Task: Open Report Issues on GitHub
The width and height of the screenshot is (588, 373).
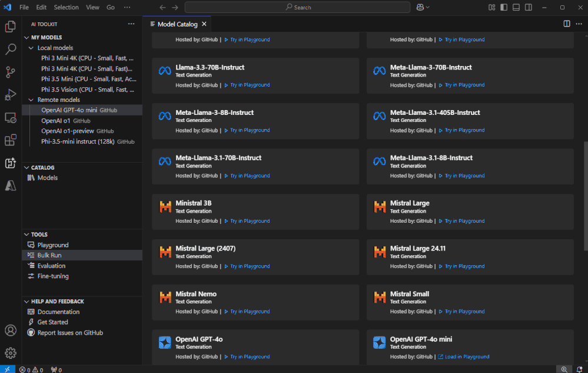Action: point(82,333)
